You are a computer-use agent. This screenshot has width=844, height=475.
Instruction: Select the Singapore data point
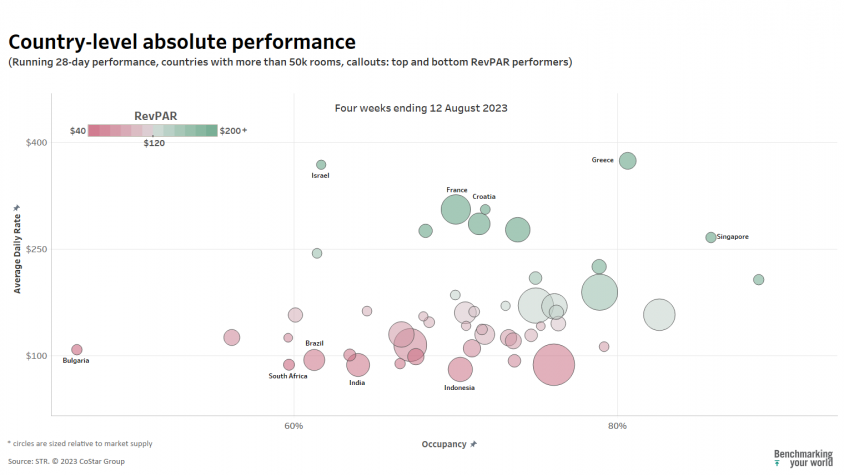711,238
